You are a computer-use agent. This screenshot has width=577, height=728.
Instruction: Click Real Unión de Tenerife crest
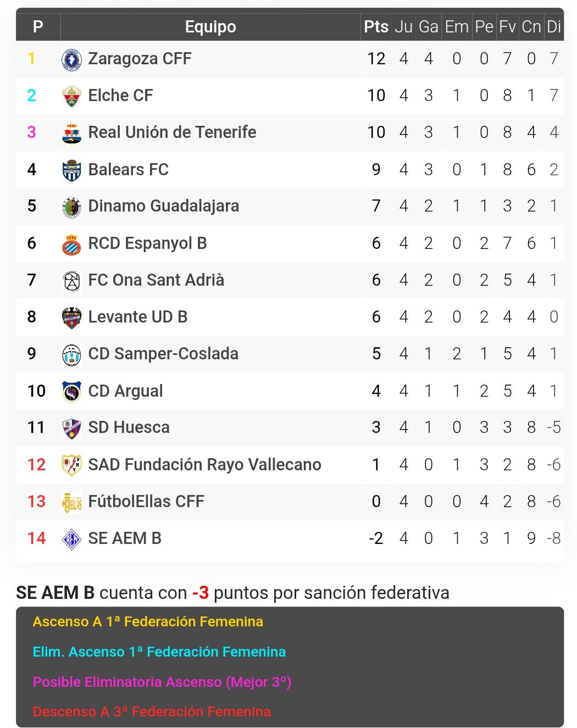71,133
